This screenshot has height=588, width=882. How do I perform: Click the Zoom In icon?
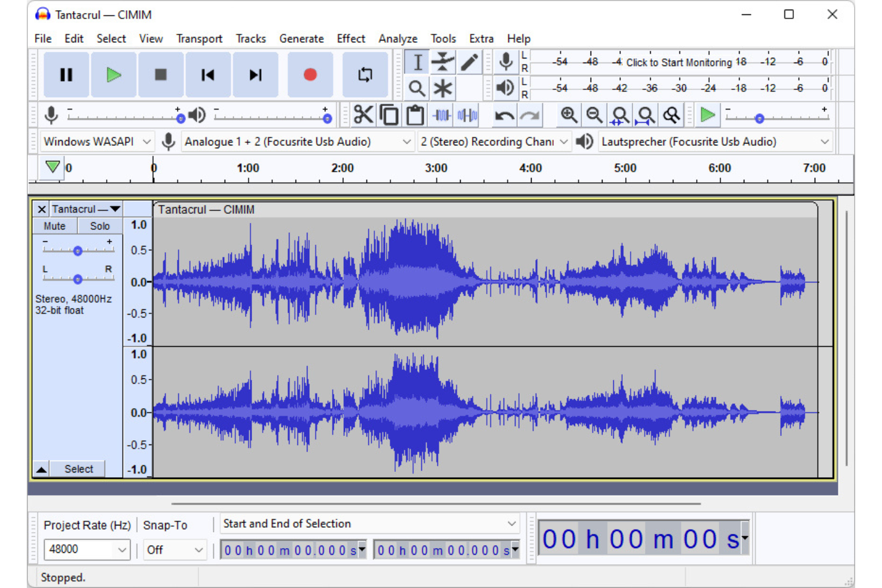tap(569, 114)
